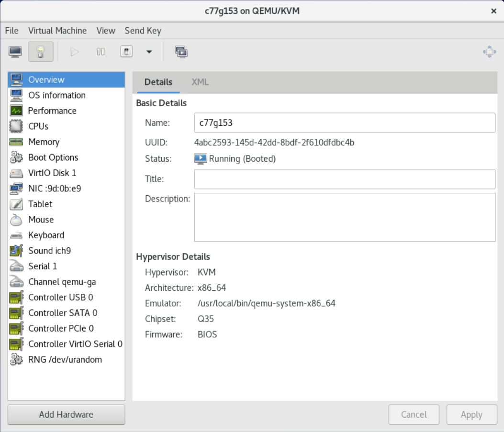
Task: Select Controller USB 0
Action: pos(66,297)
